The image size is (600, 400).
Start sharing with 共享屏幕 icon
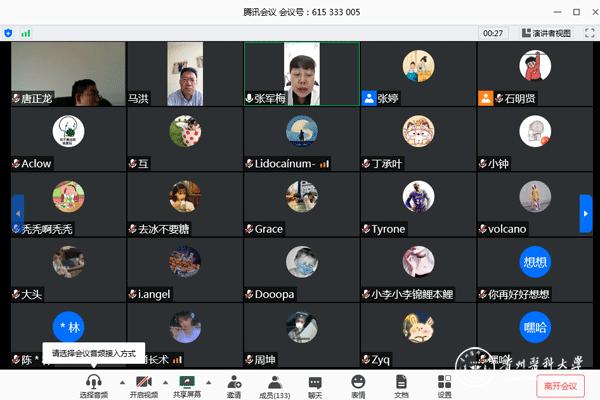pos(186,382)
